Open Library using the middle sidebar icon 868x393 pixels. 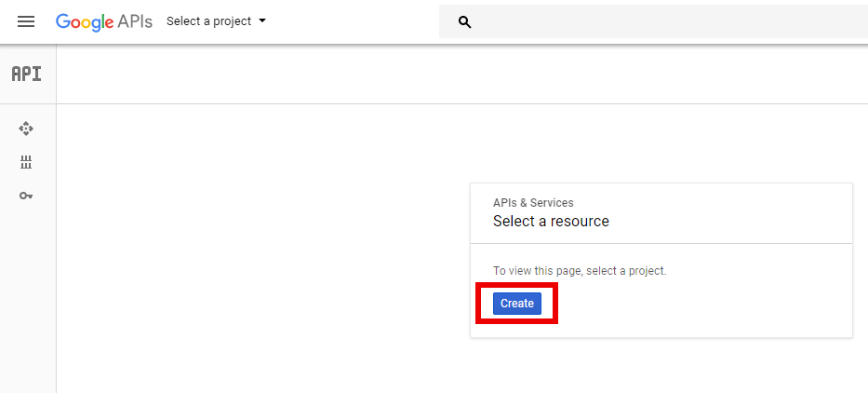(26, 163)
